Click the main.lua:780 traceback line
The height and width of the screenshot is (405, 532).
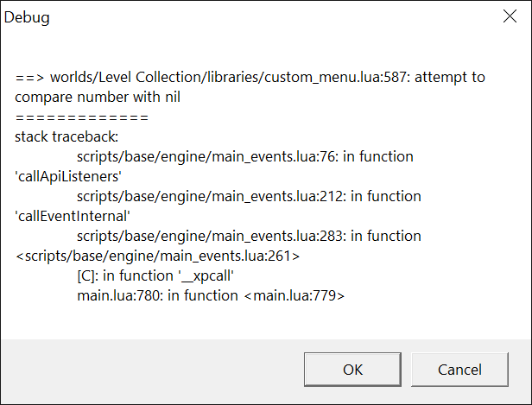[211, 296]
